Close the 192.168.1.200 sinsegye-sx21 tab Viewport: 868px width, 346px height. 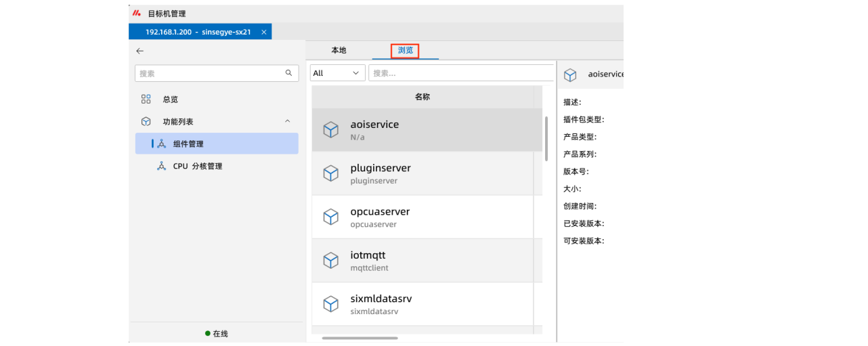click(x=264, y=32)
